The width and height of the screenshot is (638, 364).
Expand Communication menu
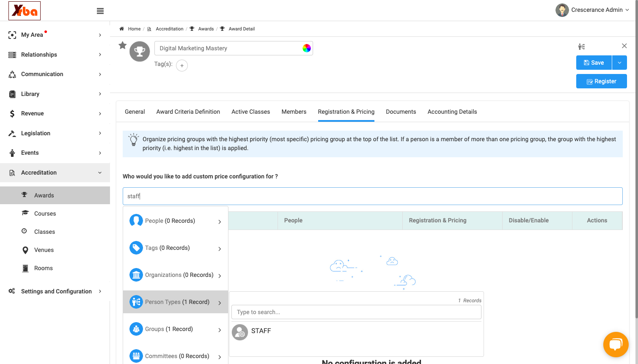(x=55, y=74)
